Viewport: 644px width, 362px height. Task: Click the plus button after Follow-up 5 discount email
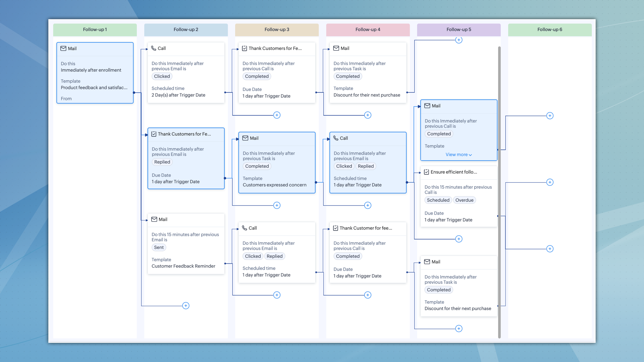pyautogui.click(x=459, y=328)
